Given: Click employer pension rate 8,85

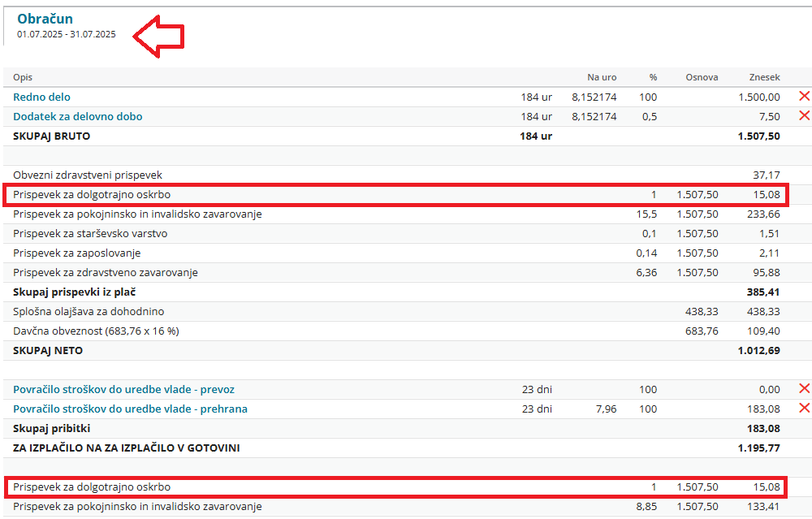Looking at the screenshot, I should [x=646, y=507].
